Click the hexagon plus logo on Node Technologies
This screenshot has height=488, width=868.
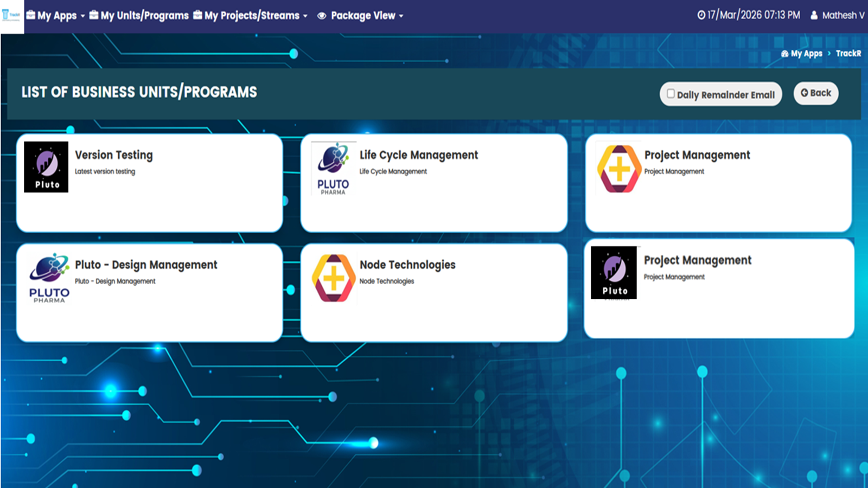click(334, 278)
